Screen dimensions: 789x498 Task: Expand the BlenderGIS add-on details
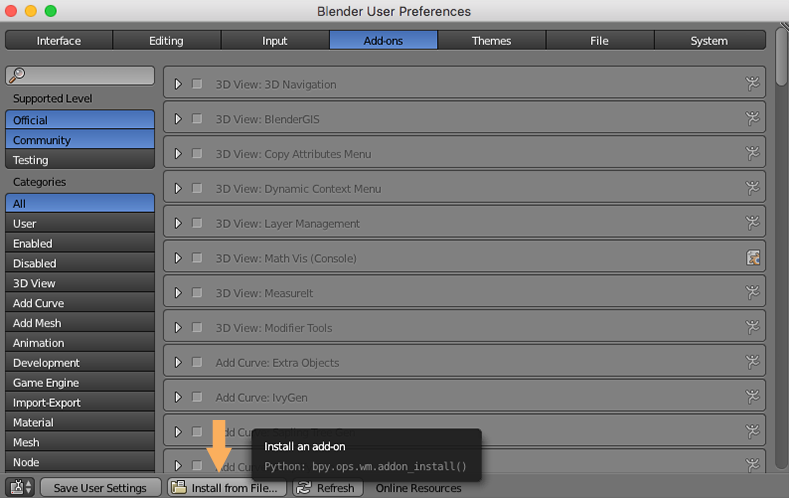pyautogui.click(x=178, y=118)
